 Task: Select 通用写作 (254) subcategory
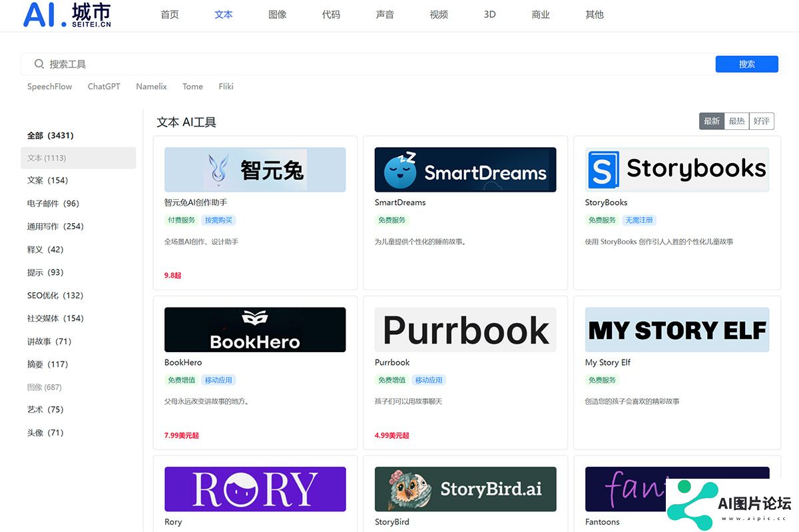[x=55, y=226]
